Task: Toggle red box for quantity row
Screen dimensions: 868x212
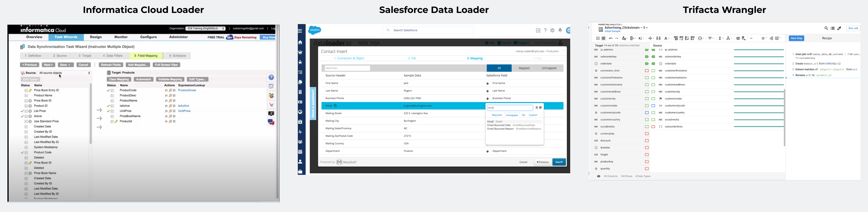Action: 647,169
